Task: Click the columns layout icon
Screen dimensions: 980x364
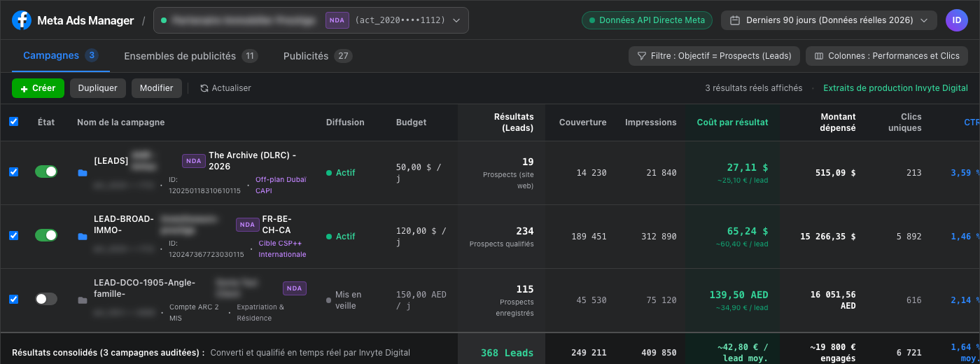Action: point(819,56)
